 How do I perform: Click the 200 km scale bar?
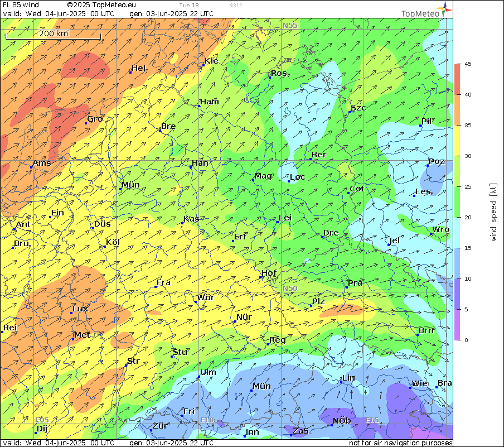coord(54,35)
